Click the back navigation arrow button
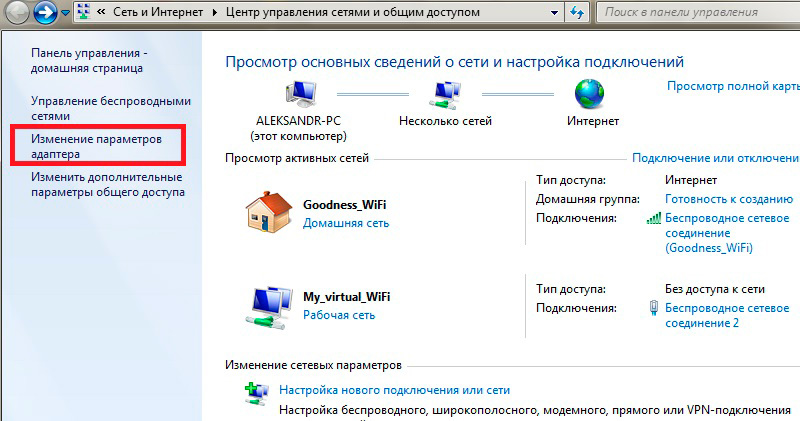 (16, 12)
